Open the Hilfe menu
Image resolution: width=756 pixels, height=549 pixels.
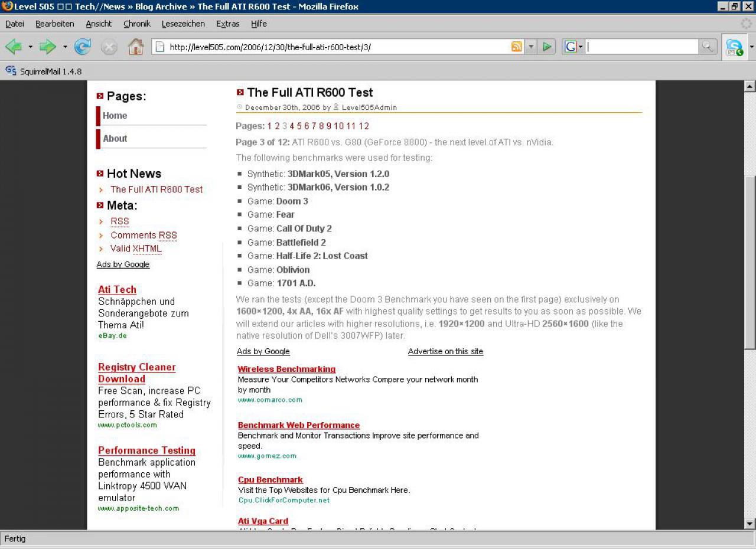pyautogui.click(x=259, y=24)
